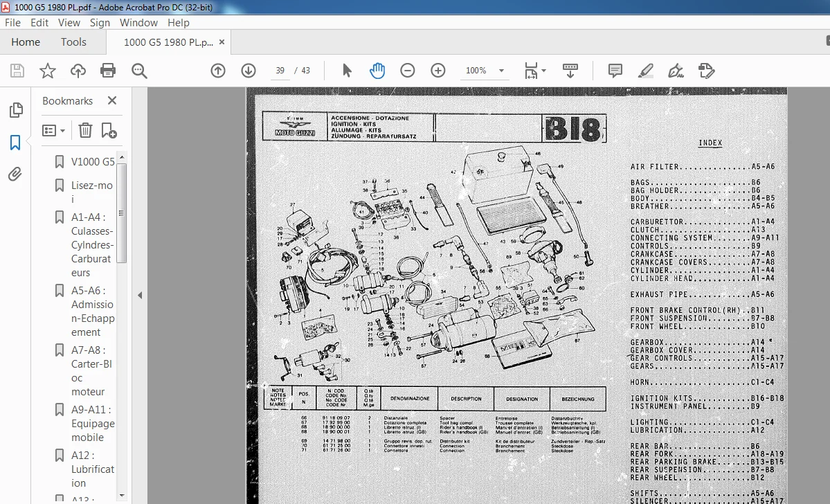Viewport: 830px width, 504px height.
Task: Add document to favorites star
Action: [x=48, y=71]
